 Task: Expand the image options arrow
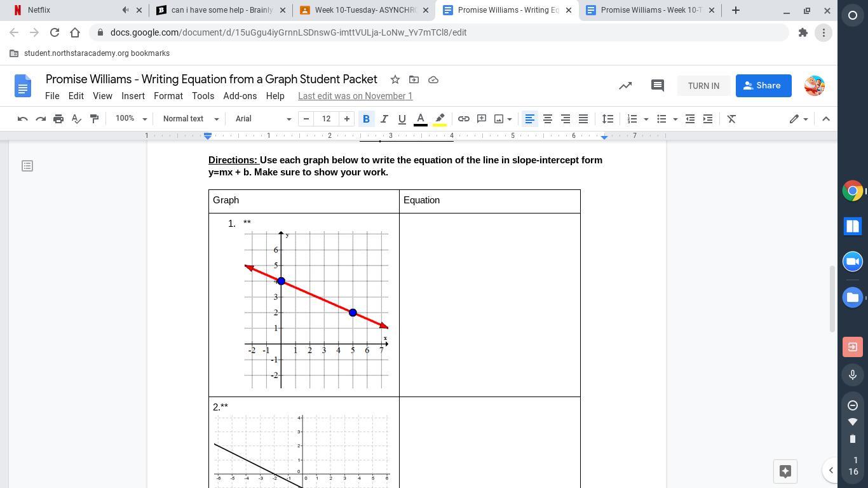click(x=510, y=119)
